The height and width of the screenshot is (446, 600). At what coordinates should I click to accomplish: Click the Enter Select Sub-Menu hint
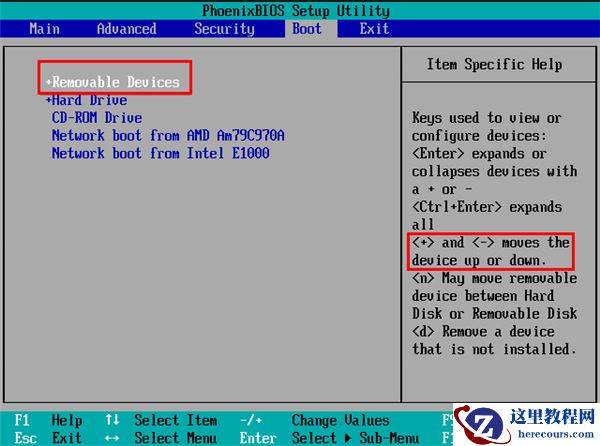[x=329, y=438]
